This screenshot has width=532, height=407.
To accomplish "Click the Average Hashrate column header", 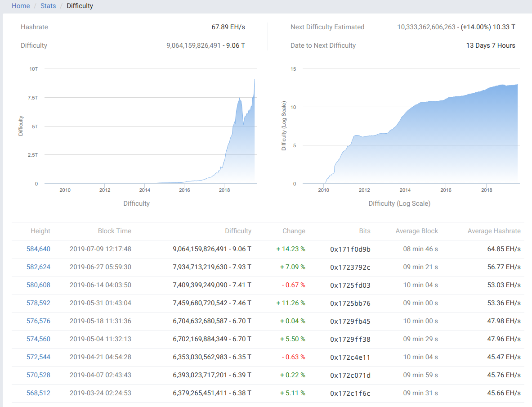I will click(x=494, y=231).
